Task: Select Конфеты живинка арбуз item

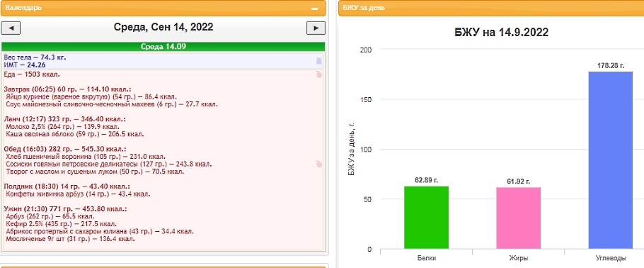Action: pos(79,194)
